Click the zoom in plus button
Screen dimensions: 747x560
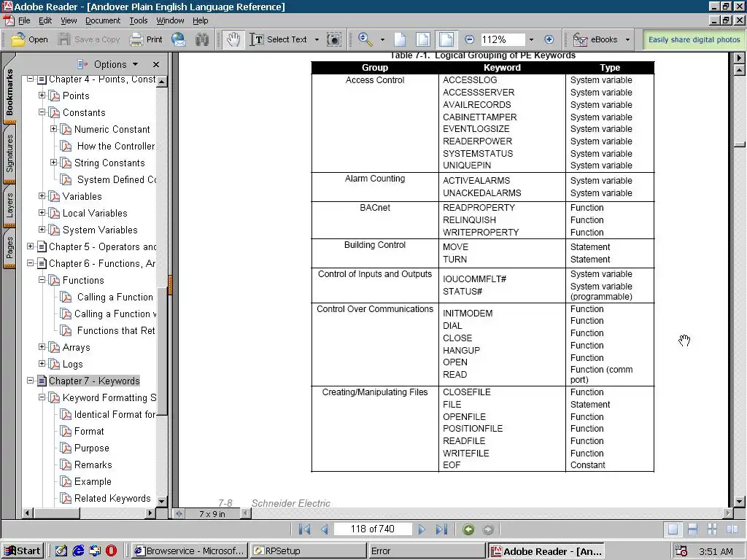point(549,39)
